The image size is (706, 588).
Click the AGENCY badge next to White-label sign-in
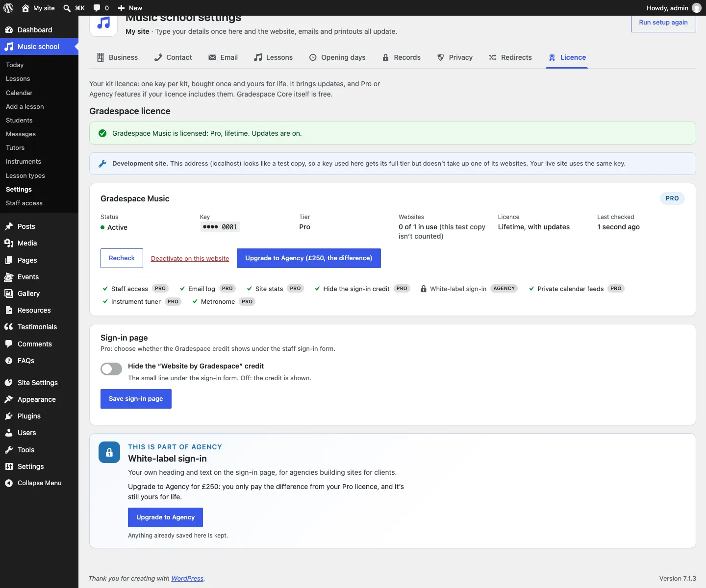504,289
